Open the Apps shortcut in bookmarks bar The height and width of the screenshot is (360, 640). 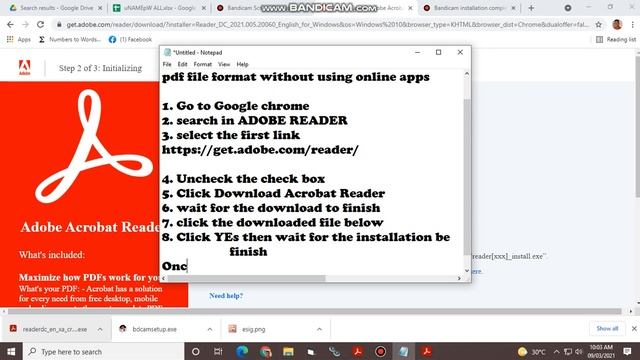19,39
